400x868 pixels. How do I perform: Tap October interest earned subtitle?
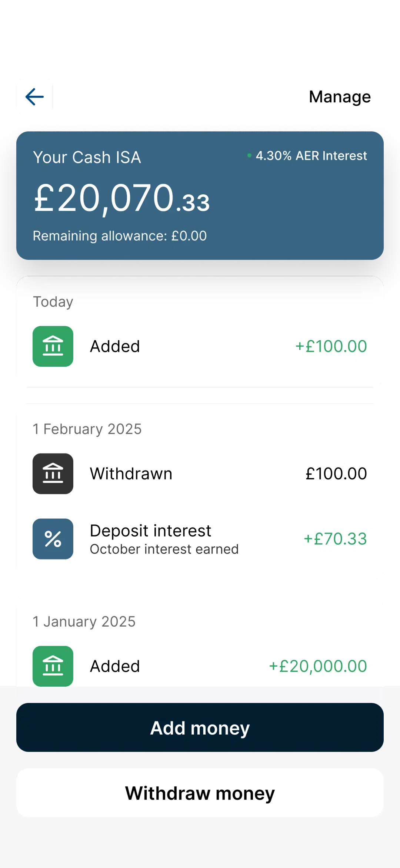[164, 549]
